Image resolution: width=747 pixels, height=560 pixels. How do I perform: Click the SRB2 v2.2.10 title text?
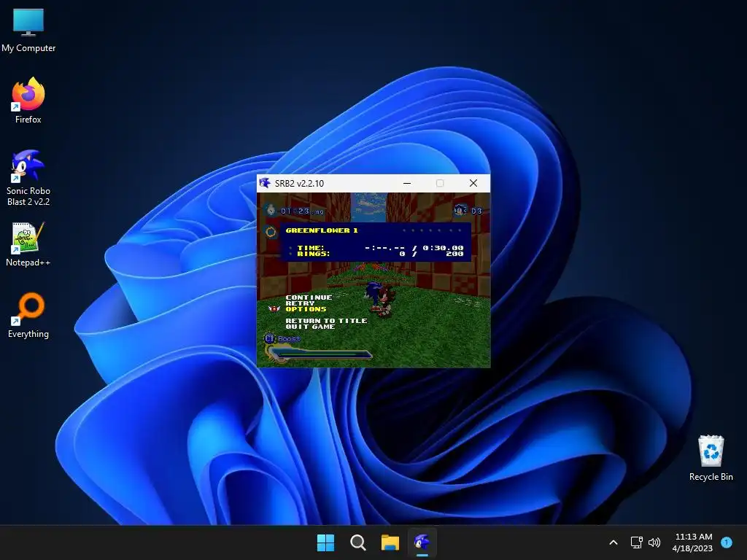pyautogui.click(x=299, y=183)
